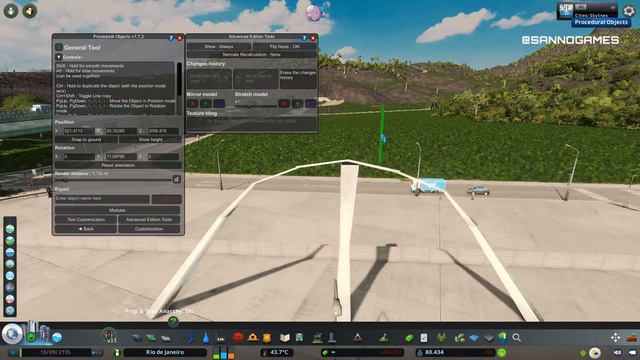Click Store height button
This screenshot has height=360, width=640.
[150, 140]
